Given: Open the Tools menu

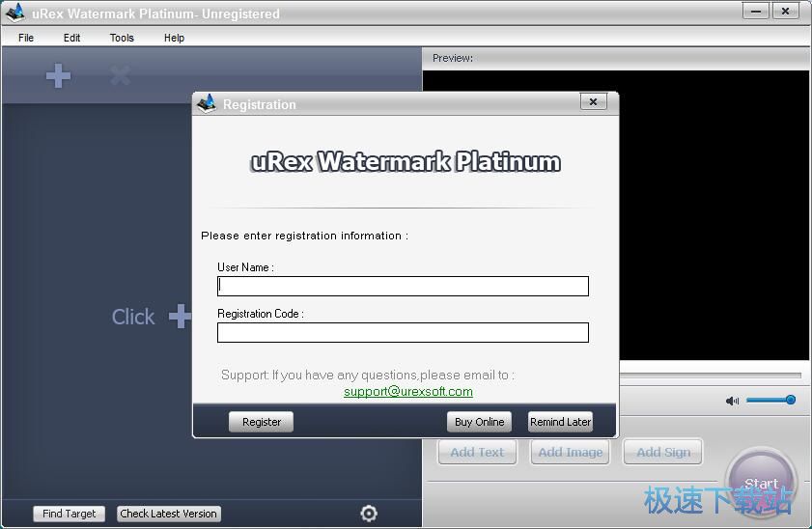Looking at the screenshot, I should tap(122, 38).
